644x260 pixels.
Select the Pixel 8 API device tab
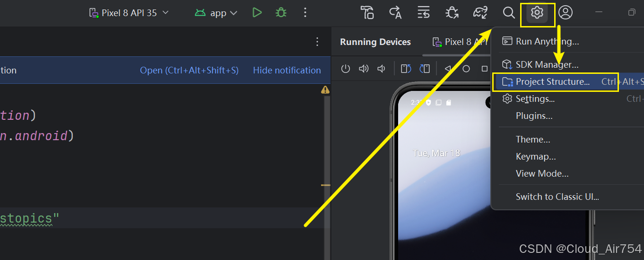click(x=460, y=42)
